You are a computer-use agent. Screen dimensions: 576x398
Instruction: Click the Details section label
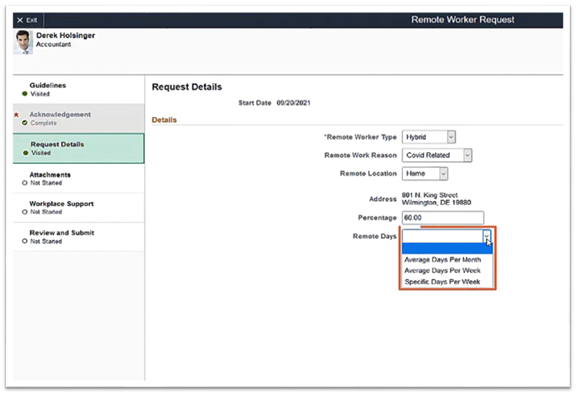(x=164, y=120)
